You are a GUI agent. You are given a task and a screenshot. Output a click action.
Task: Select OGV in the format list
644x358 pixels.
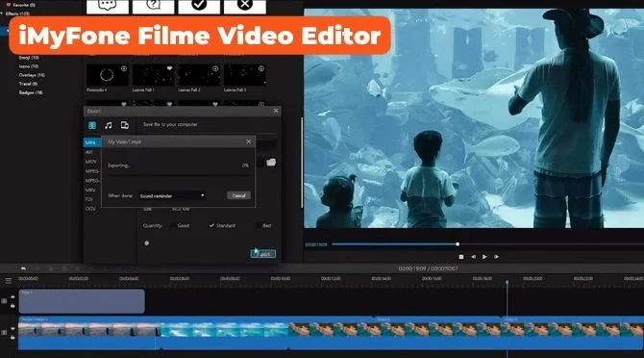pos(90,209)
